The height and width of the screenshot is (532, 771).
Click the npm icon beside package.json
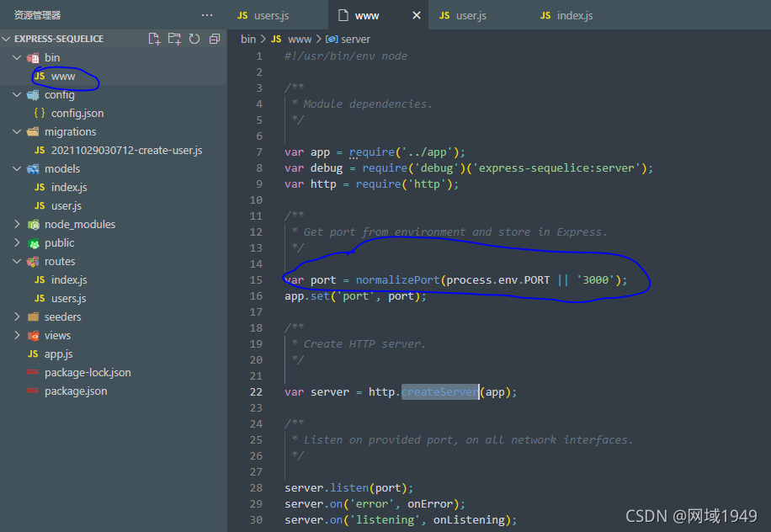tap(33, 391)
